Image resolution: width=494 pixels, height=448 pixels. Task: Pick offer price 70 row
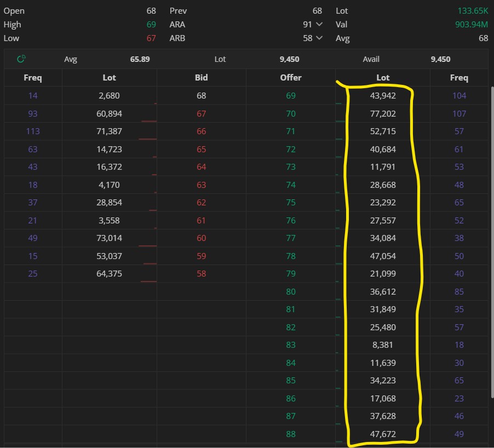pos(290,113)
